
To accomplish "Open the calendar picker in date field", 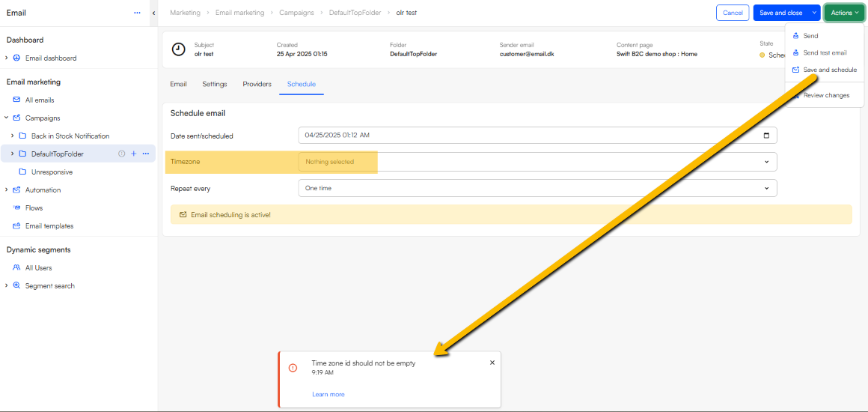I will (x=765, y=136).
